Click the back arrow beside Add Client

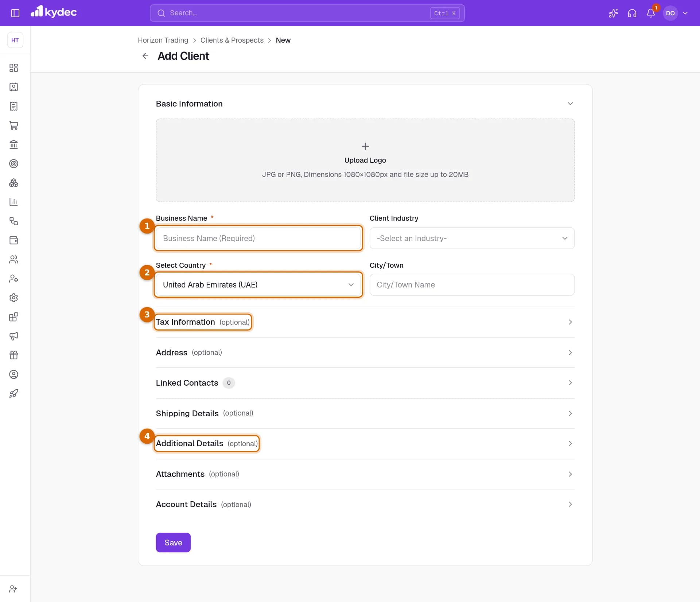pos(145,56)
